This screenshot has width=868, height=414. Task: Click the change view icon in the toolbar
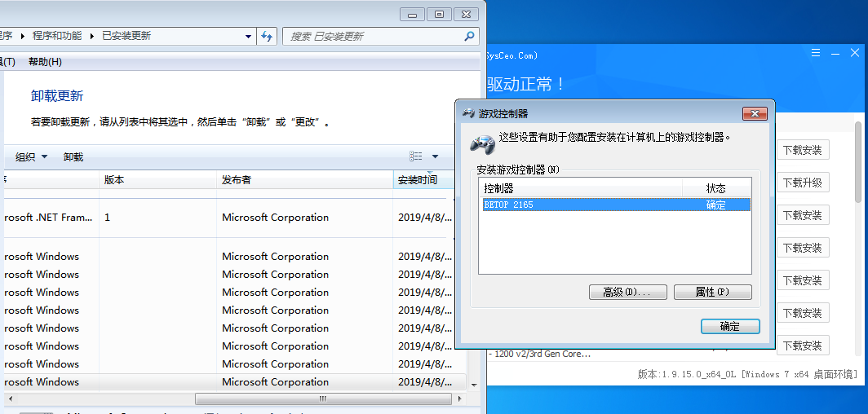(416, 156)
